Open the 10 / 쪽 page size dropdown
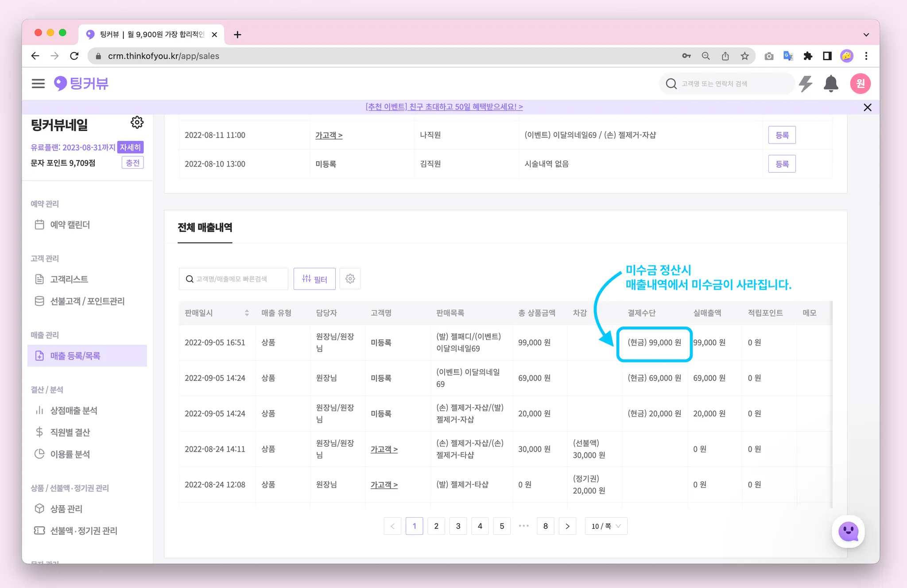 tap(606, 526)
